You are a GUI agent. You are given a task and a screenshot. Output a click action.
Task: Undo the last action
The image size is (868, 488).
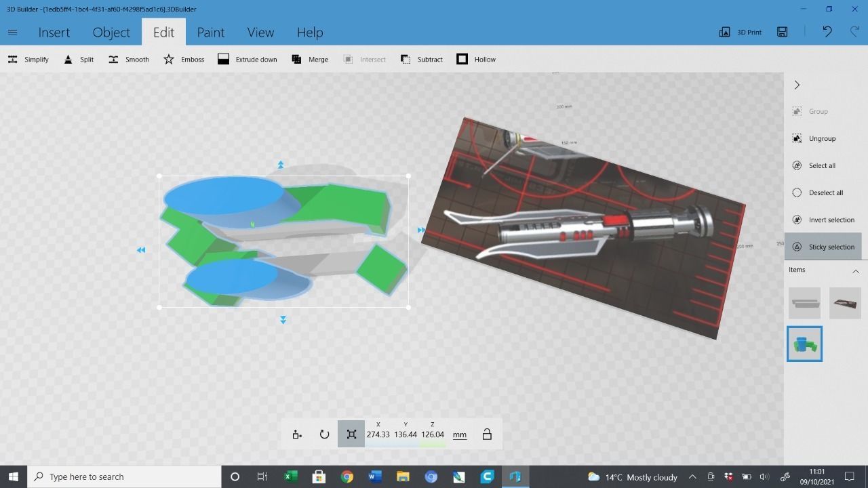tap(827, 32)
